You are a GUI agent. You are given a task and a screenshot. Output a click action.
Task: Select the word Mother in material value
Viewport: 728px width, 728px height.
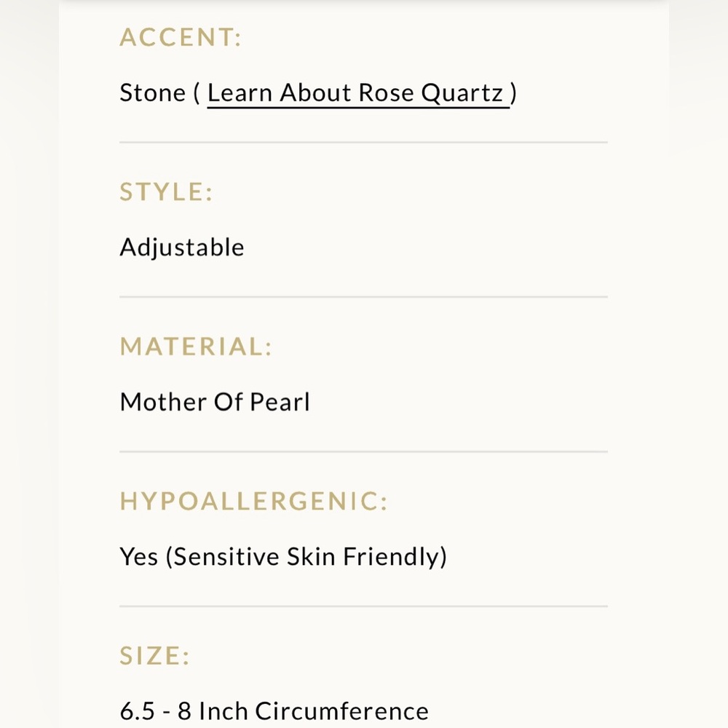tap(163, 402)
